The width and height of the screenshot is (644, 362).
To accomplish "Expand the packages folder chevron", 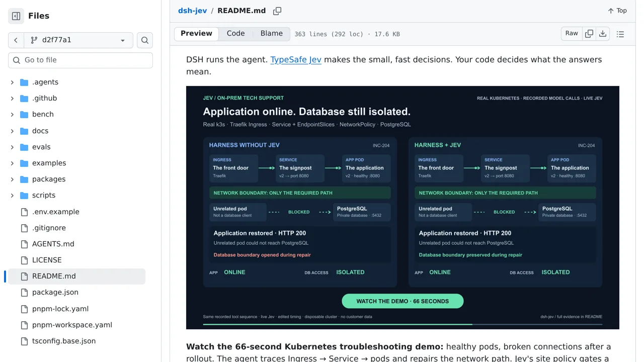I will pos(12,179).
